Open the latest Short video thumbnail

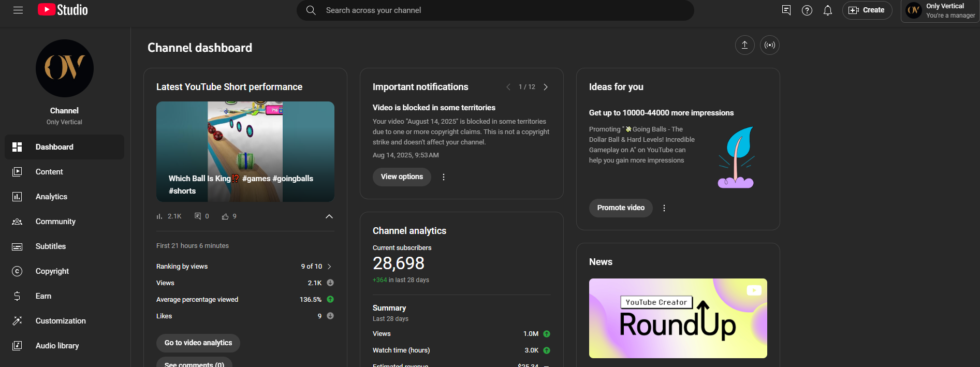pos(245,151)
